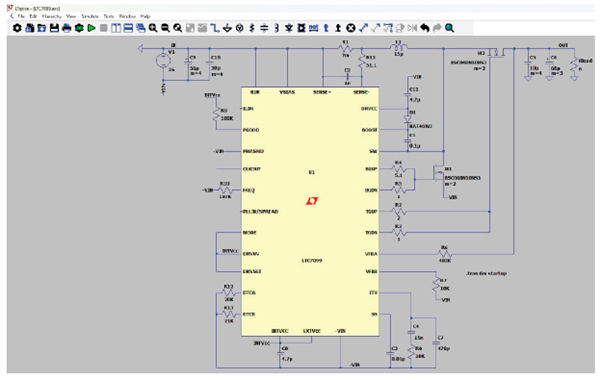
Task: Open the View menu
Action: coord(71,17)
